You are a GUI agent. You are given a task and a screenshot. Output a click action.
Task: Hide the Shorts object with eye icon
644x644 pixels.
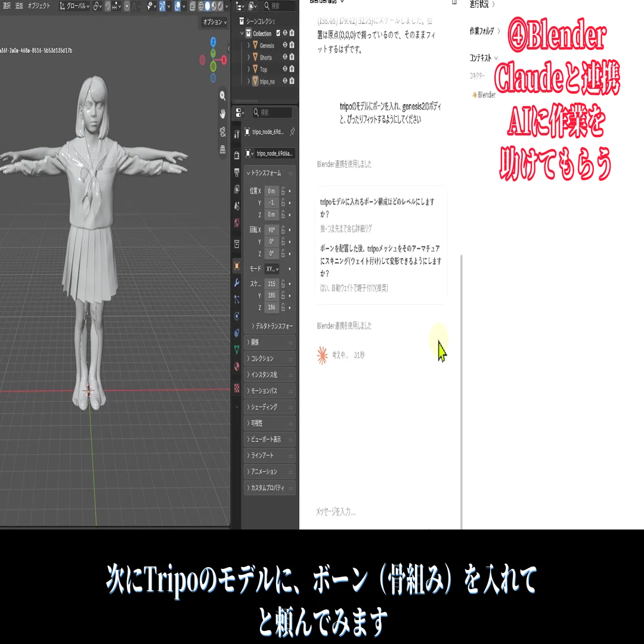click(x=284, y=57)
